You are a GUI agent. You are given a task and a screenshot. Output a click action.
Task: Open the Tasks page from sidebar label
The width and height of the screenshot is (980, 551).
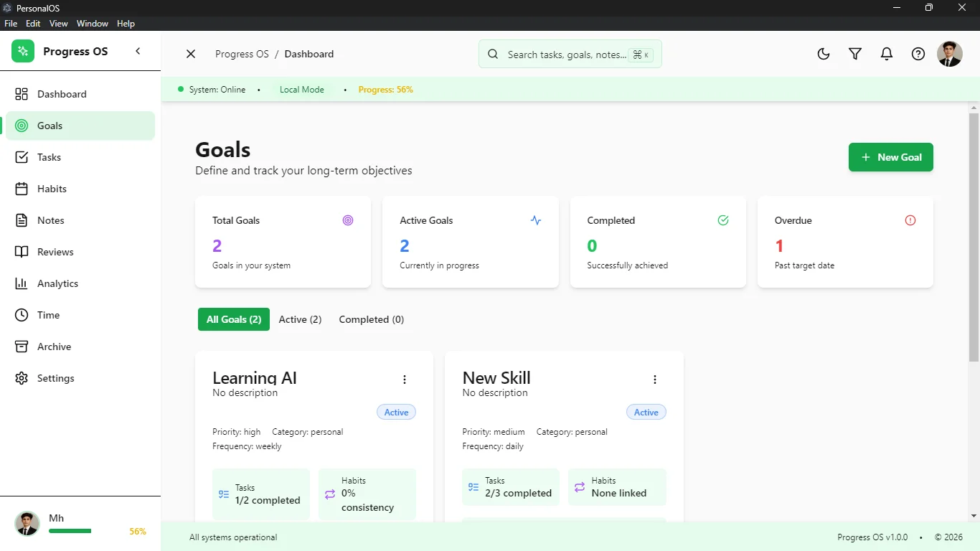(x=49, y=157)
